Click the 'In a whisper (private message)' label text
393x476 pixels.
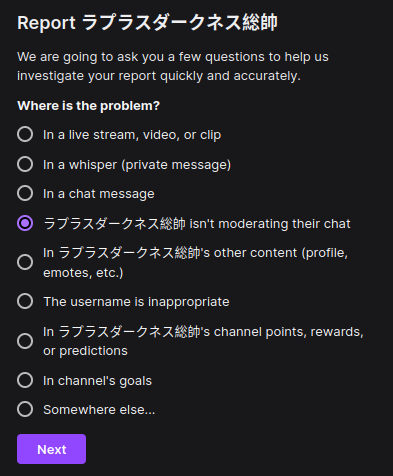[x=137, y=165]
